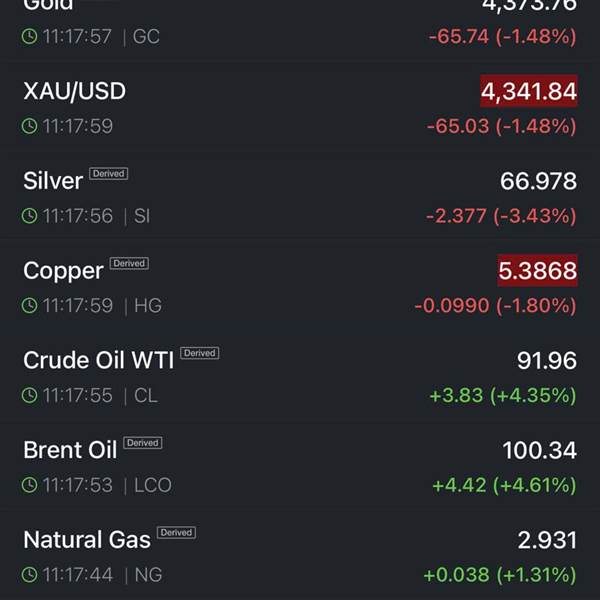Click the clock icon under Brent Oil
The height and width of the screenshot is (600, 600).
(30, 486)
